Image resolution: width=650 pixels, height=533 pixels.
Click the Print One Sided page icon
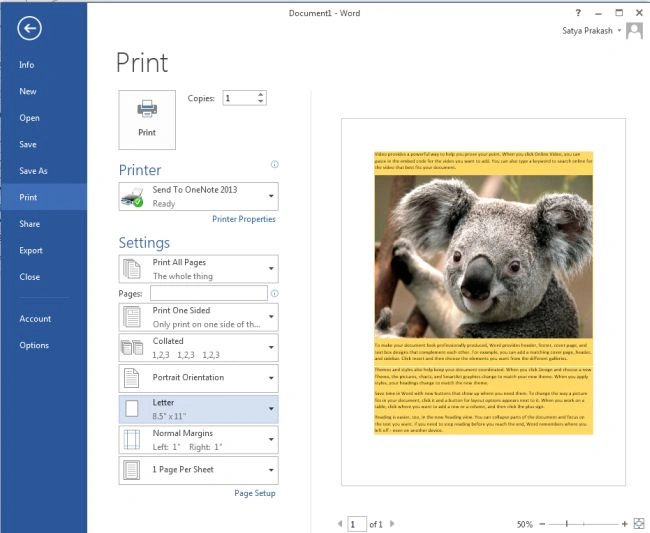click(131, 317)
